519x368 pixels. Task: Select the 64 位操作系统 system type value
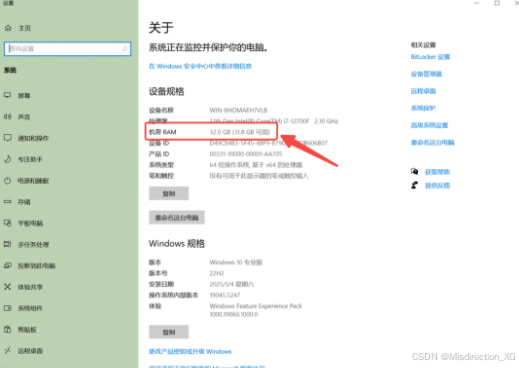point(256,165)
